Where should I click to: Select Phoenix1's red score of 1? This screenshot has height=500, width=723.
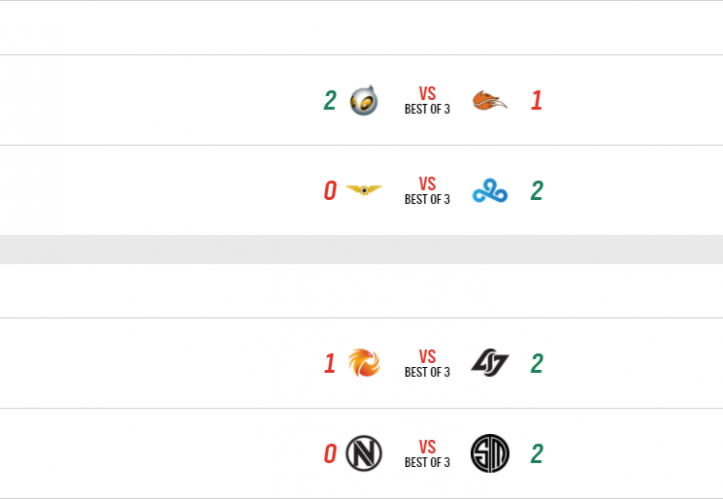pyautogui.click(x=329, y=364)
